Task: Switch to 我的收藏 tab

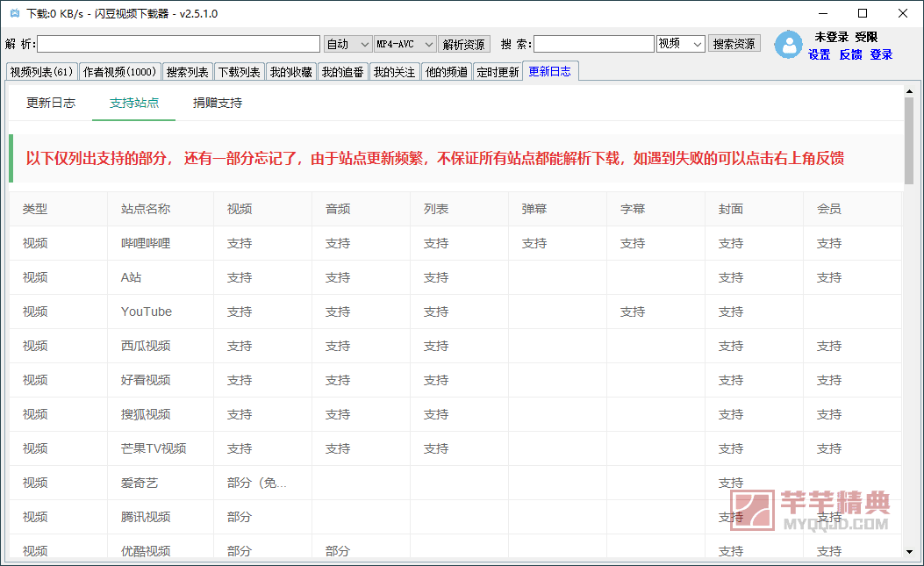Action: pos(291,72)
